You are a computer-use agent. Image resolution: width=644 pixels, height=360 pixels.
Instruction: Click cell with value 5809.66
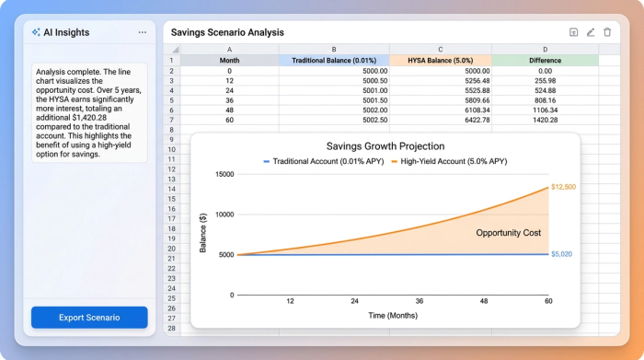(441, 100)
